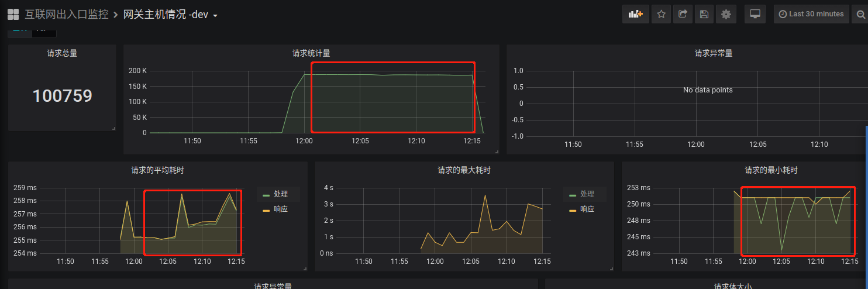Share the dashboard
The image size is (868, 289).
tap(683, 14)
